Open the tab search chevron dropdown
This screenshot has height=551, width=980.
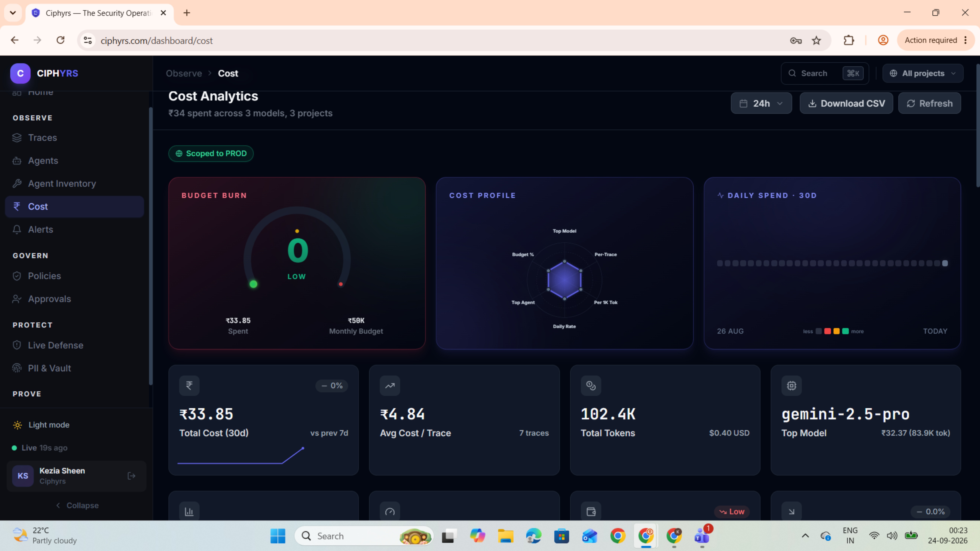13,13
